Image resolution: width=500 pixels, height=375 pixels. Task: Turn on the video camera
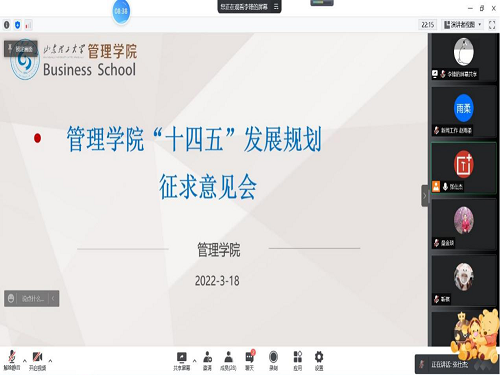pos(37,361)
